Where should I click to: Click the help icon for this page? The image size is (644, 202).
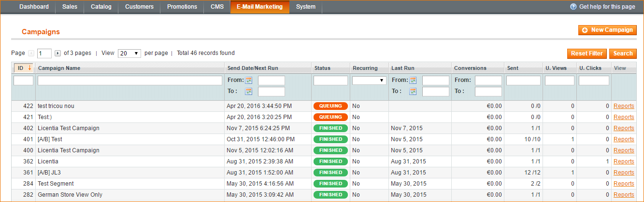click(573, 7)
